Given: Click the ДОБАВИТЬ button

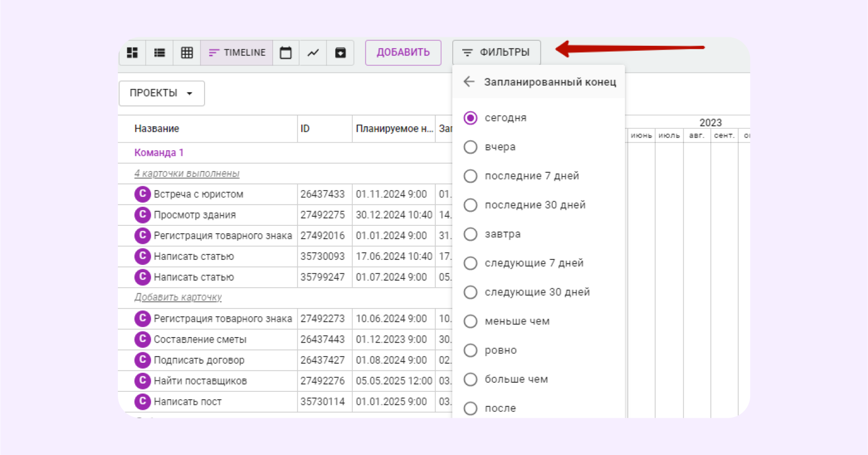Looking at the screenshot, I should [x=403, y=53].
